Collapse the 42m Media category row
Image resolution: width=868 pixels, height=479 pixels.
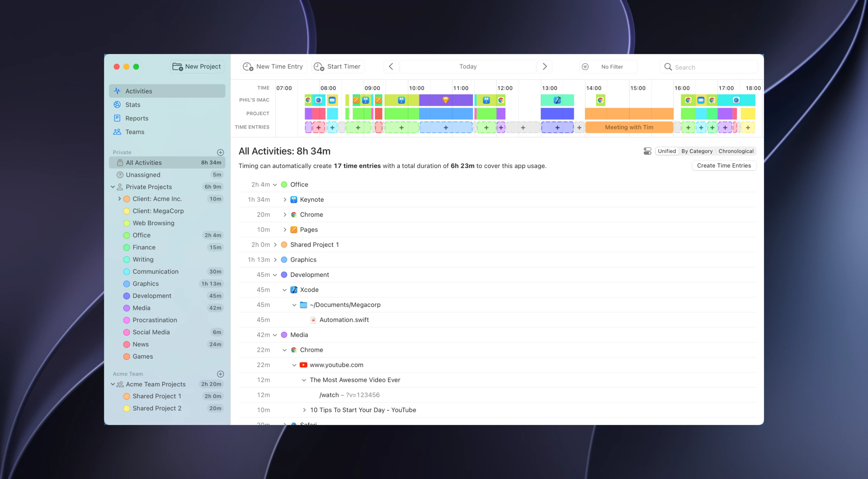[275, 335]
